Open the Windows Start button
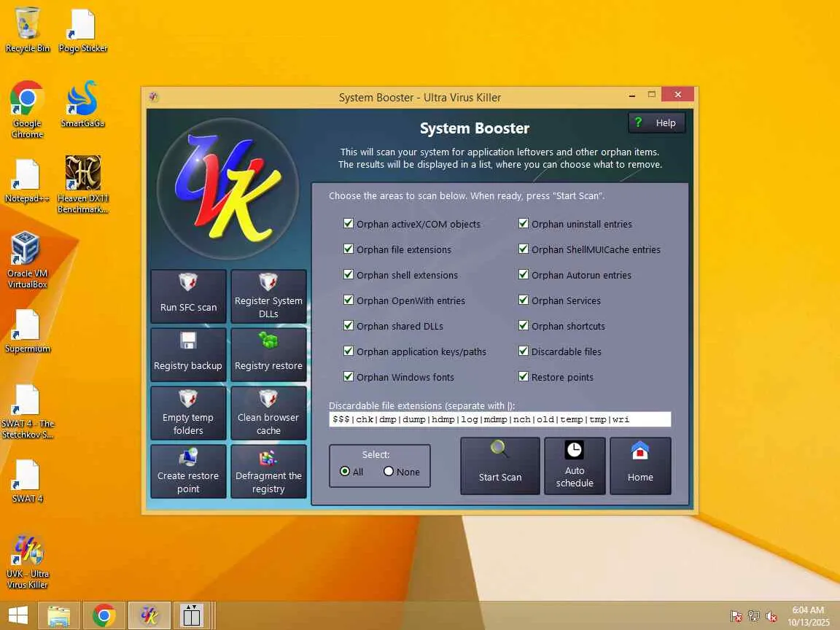This screenshot has width=840, height=630. tap(18, 615)
